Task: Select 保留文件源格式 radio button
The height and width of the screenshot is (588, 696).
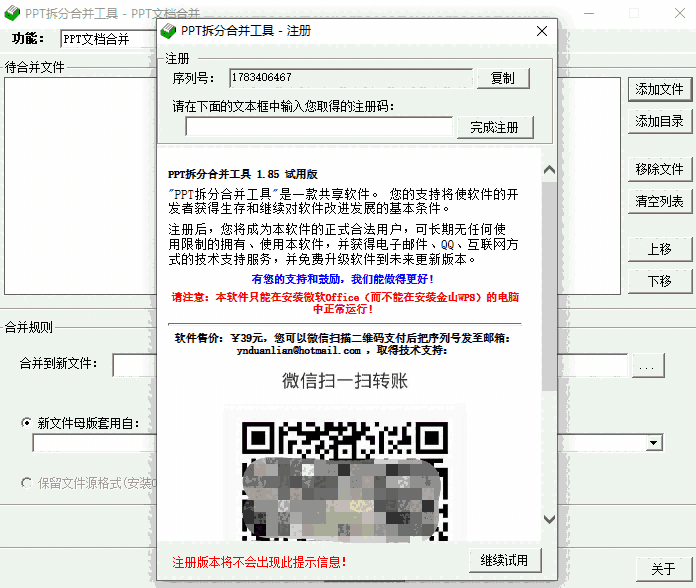Action: pyautogui.click(x=27, y=482)
